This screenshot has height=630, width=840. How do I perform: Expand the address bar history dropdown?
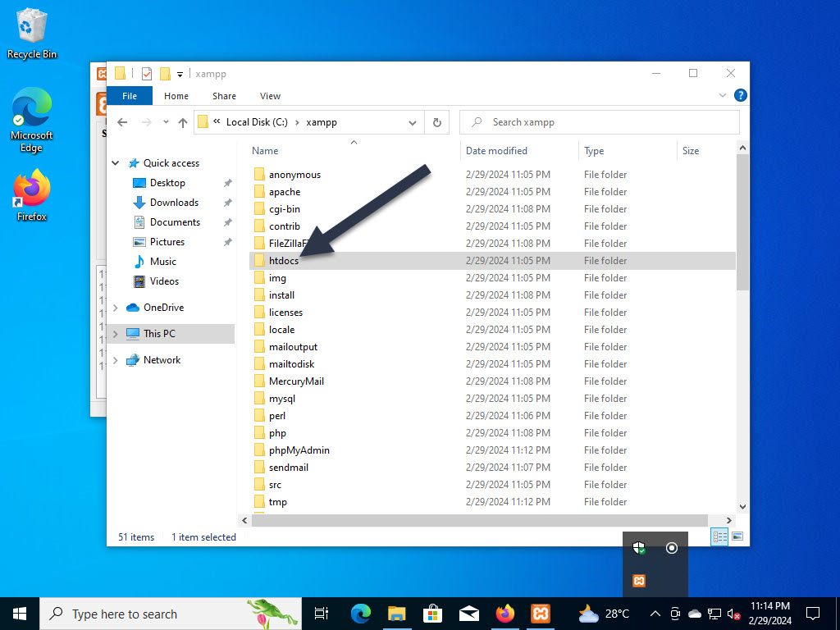(413, 122)
